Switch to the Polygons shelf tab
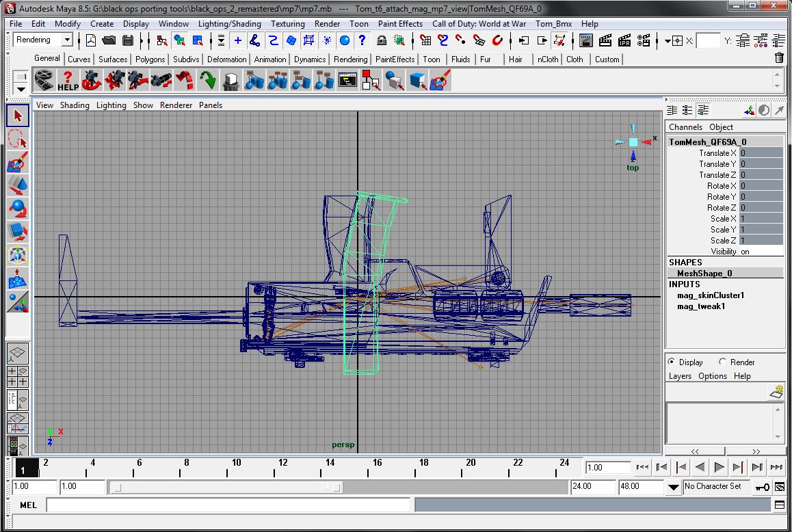 click(x=150, y=59)
